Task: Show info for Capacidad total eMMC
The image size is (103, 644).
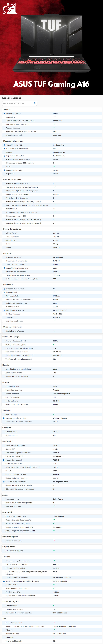Action: (4, 156)
